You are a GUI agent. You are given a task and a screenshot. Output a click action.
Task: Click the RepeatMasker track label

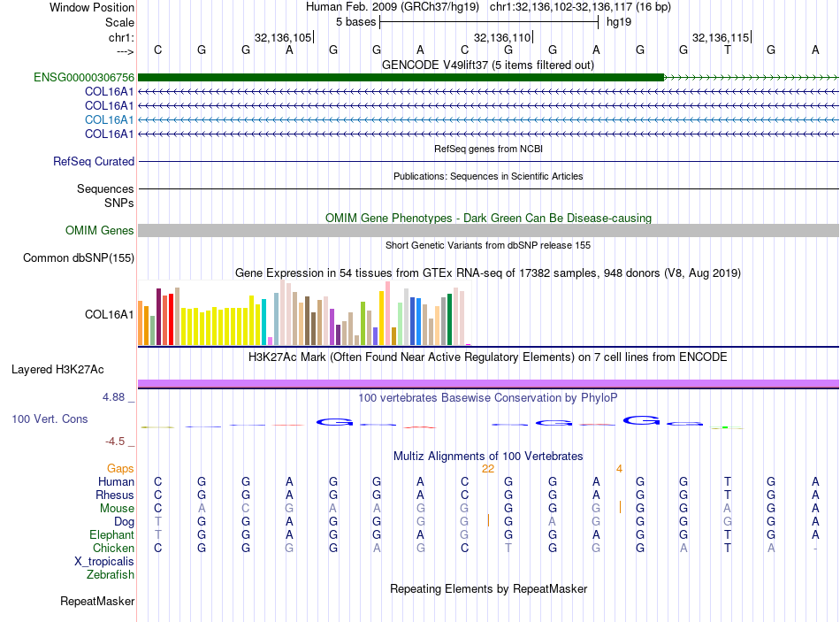pos(97,602)
